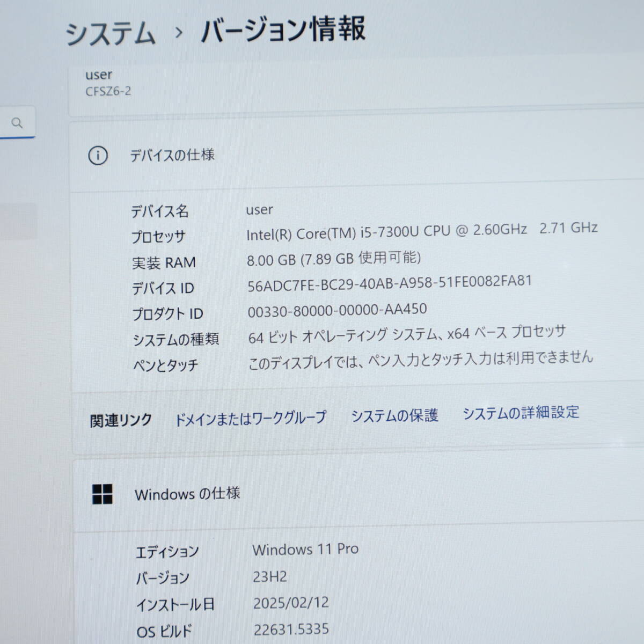Select product ID 00330-80000-00000-AA450
The image size is (644, 644).
[338, 310]
